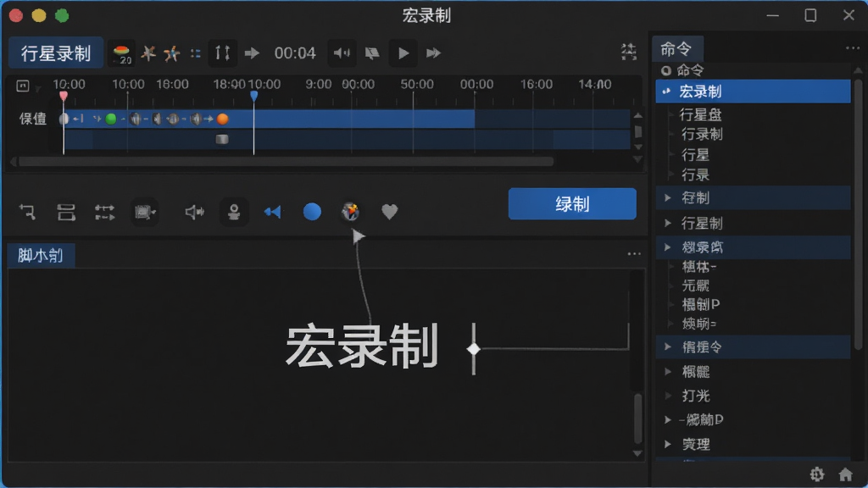Click the white diamond handle in the canvas
This screenshot has width=868, height=488.
(x=473, y=349)
